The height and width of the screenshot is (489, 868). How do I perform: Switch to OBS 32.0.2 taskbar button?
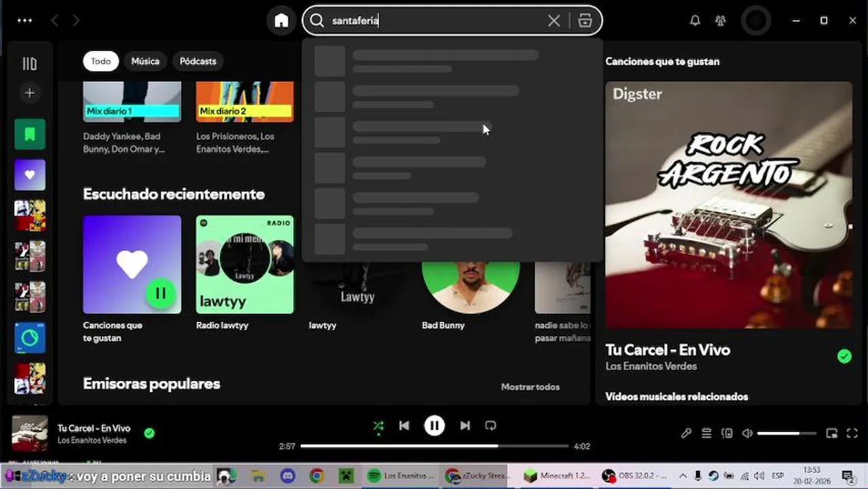click(636, 476)
